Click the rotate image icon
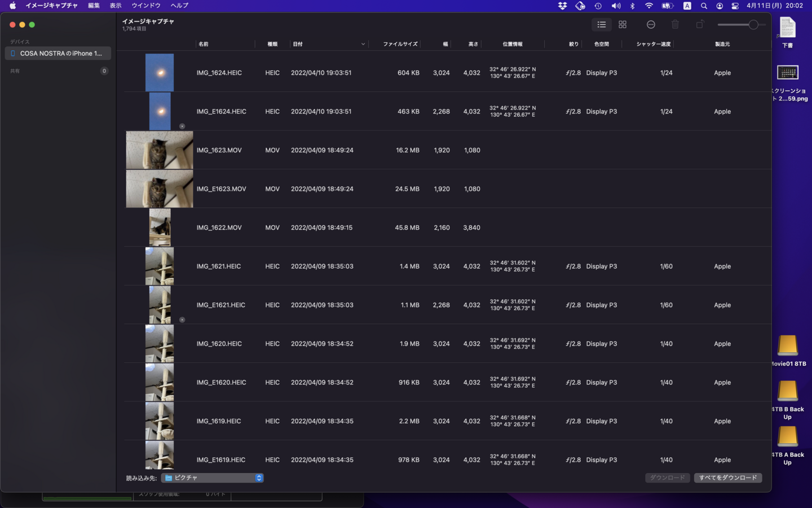The width and height of the screenshot is (812, 508). (x=700, y=25)
